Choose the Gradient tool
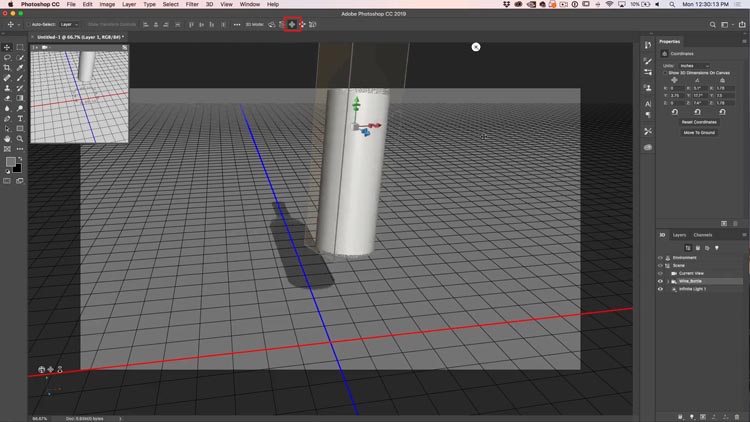Screen dimensions: 750x422 pos(20,98)
